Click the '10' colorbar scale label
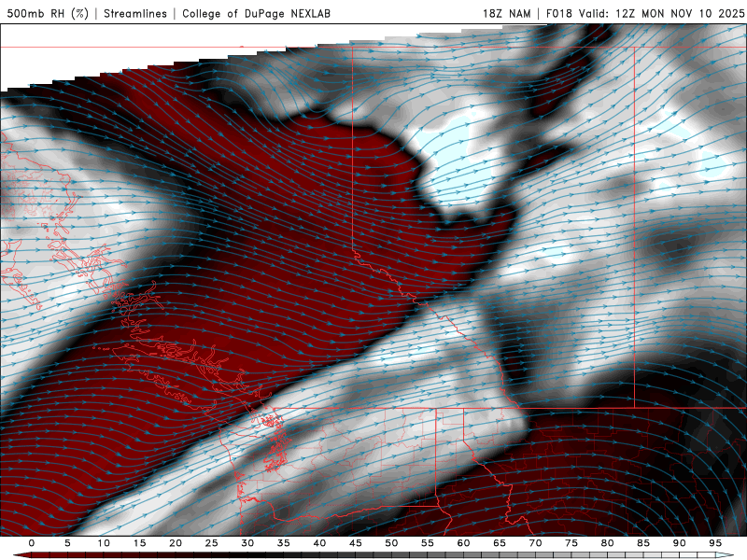The height and width of the screenshot is (560, 747). click(104, 543)
